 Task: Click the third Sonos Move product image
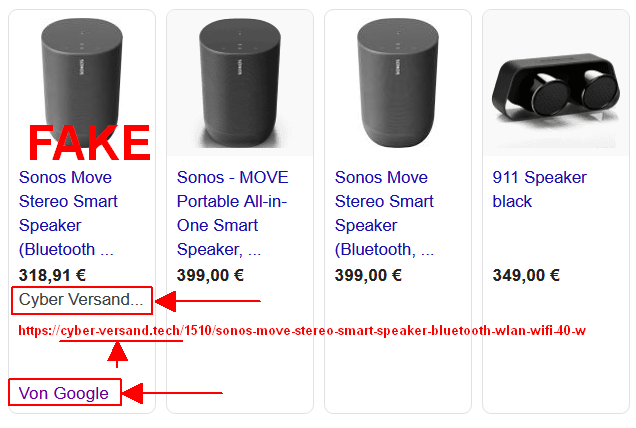[398, 83]
